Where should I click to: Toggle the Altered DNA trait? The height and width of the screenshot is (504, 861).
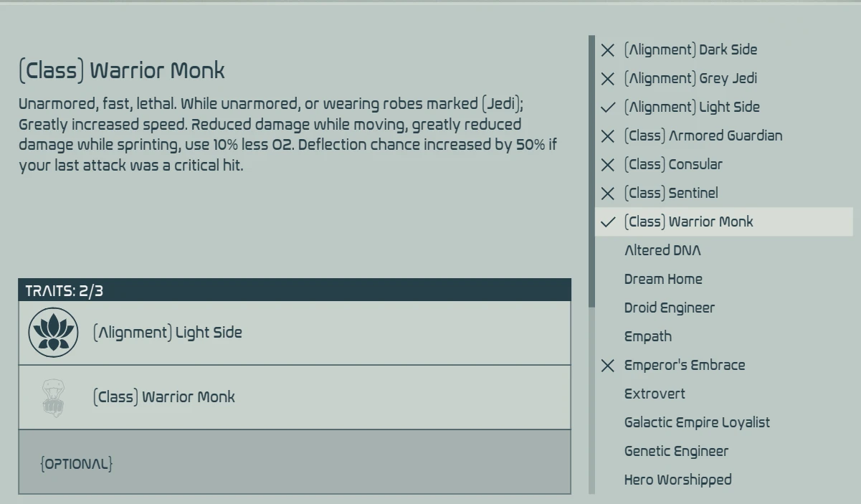(662, 251)
